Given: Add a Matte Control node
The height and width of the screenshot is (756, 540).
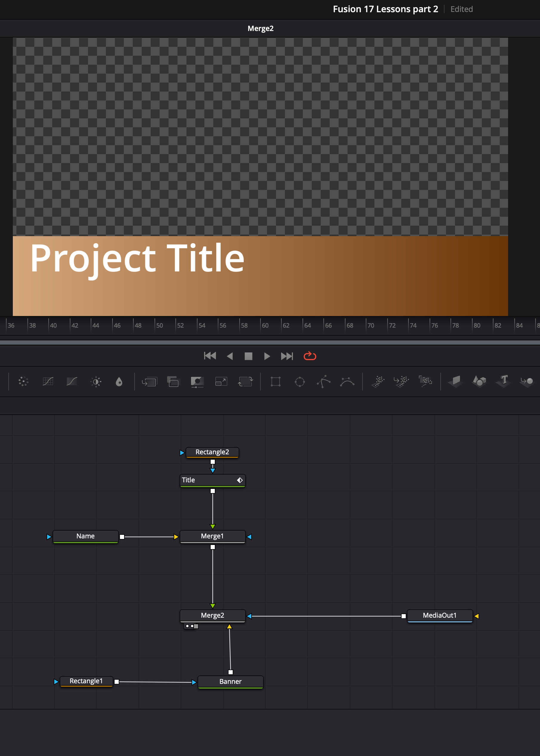Looking at the screenshot, I should [x=197, y=381].
